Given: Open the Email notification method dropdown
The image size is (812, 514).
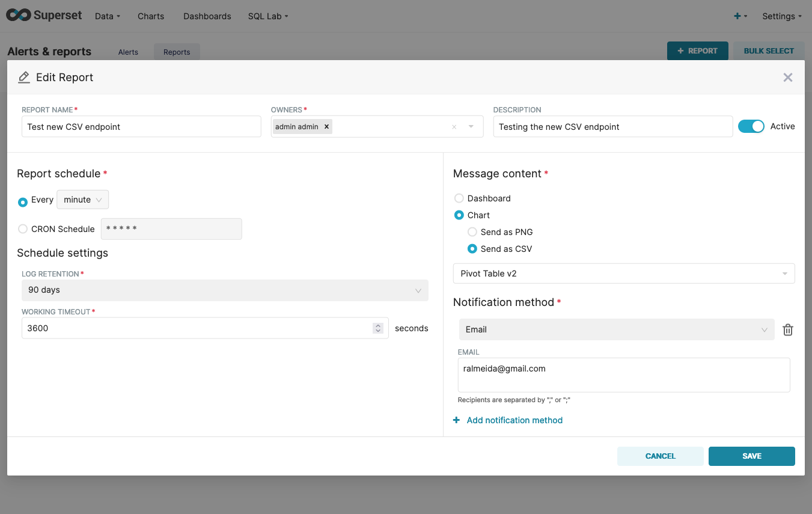Looking at the screenshot, I should coord(617,329).
